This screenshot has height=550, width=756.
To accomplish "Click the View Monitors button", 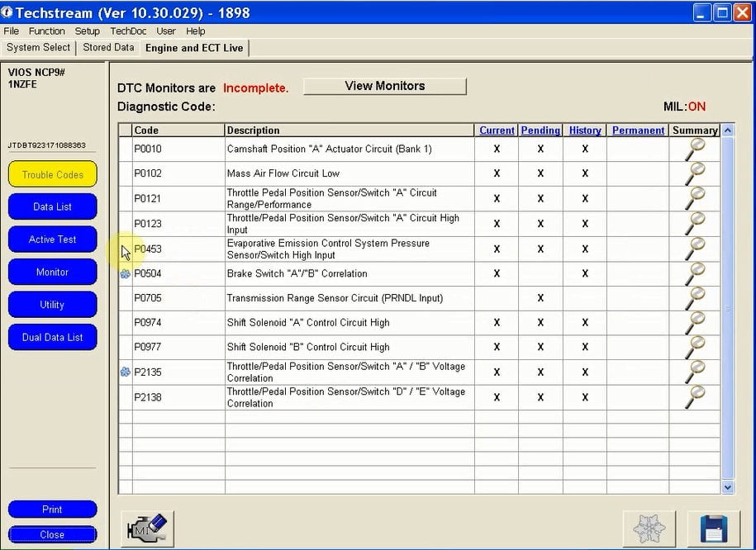I will click(385, 86).
